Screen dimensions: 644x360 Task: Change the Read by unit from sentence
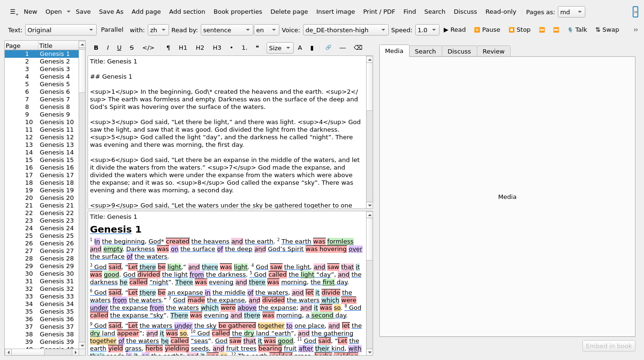(x=227, y=30)
